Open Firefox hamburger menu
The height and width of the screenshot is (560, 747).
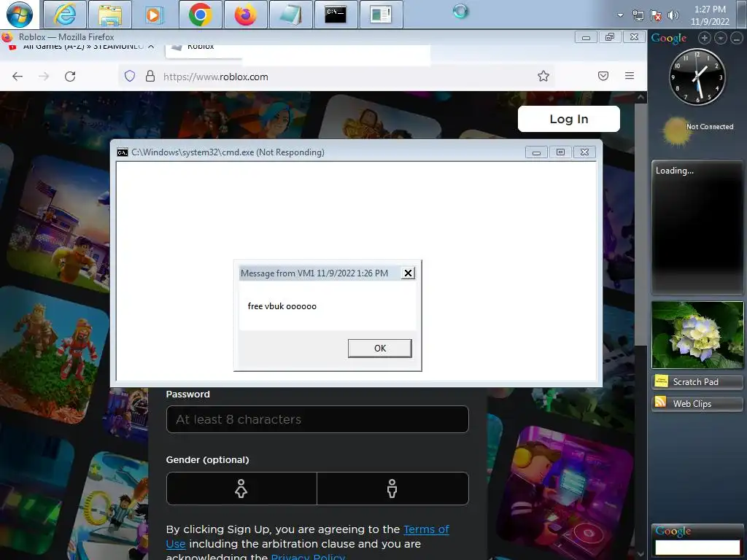point(630,76)
